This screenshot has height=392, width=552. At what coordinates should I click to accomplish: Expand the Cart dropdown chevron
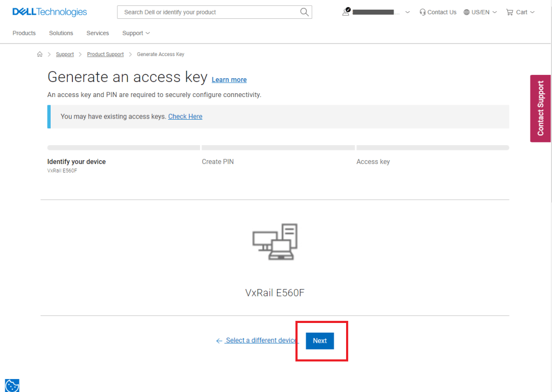(x=533, y=12)
